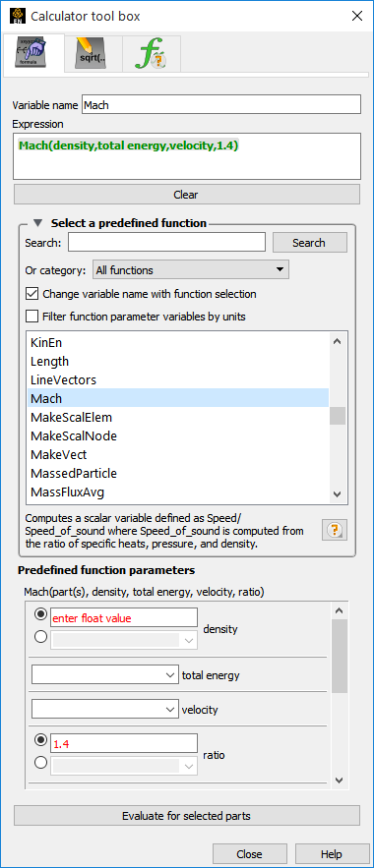
Task: Click Evaluate for selected parts button
Action: click(x=187, y=816)
